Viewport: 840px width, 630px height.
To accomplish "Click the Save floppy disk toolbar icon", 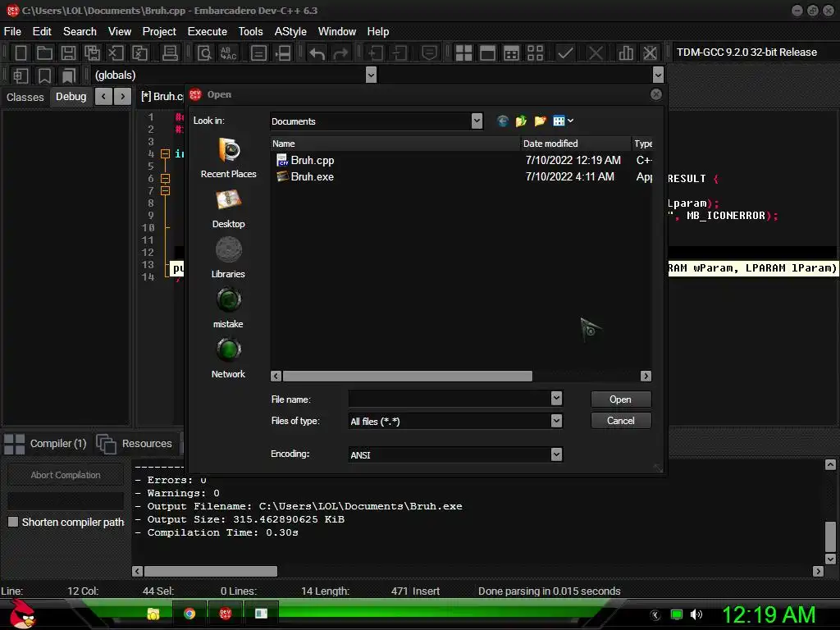I will (68, 52).
